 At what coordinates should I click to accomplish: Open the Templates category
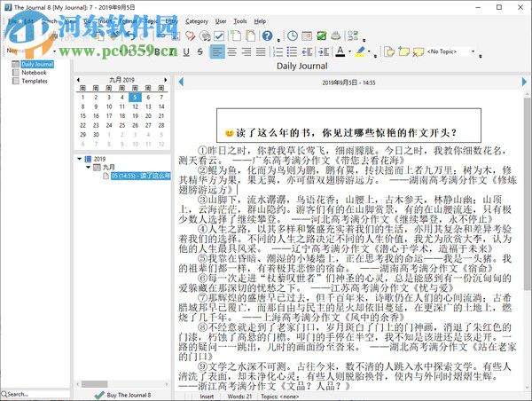tap(35, 81)
